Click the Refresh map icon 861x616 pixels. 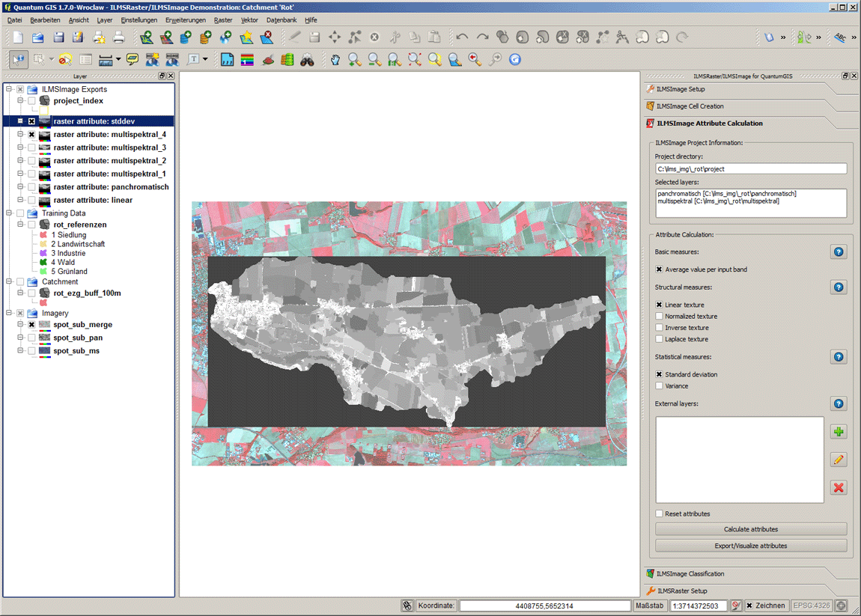[514, 60]
